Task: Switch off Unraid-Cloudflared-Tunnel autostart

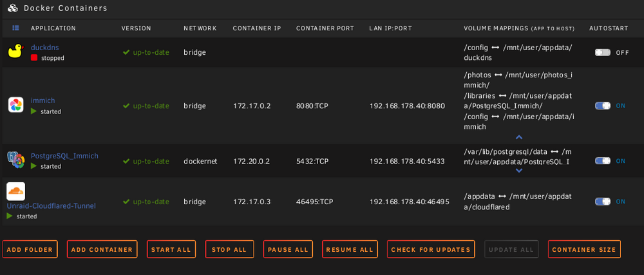Action: point(603,202)
